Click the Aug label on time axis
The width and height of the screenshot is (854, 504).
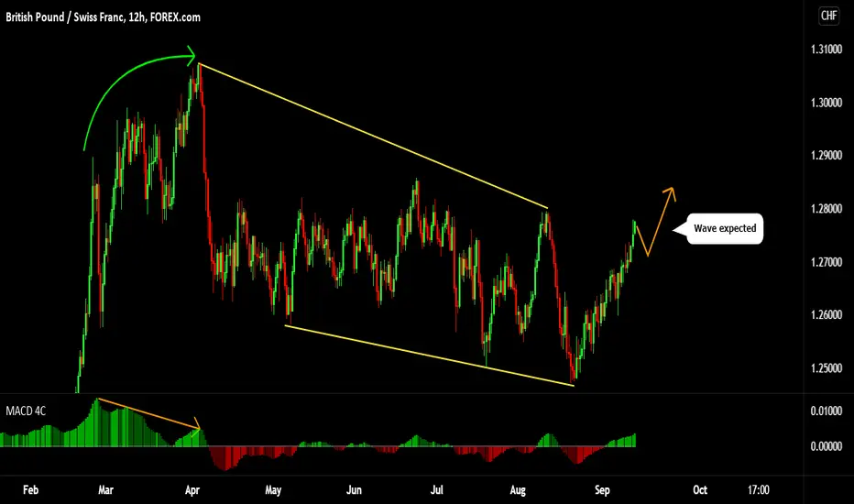click(x=518, y=490)
